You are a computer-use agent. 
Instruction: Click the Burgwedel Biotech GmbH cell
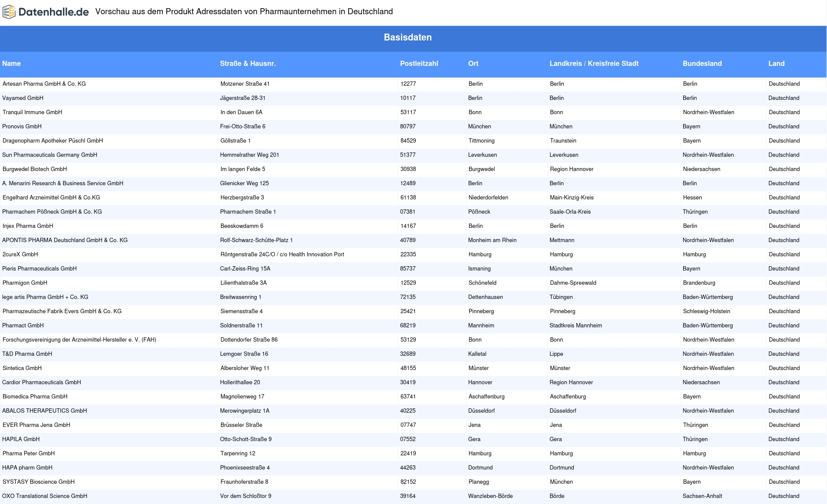pos(35,169)
